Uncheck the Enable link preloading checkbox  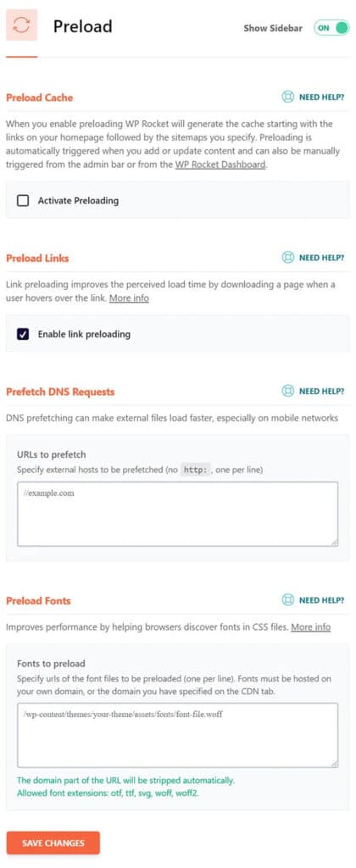click(x=23, y=334)
